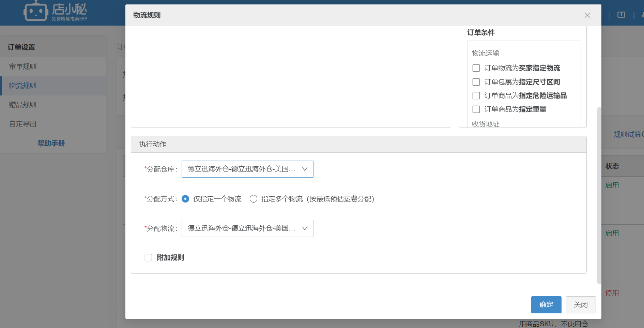
Task: Tick 订单商品为指定危险运输品 checkbox
Action: pos(476,96)
